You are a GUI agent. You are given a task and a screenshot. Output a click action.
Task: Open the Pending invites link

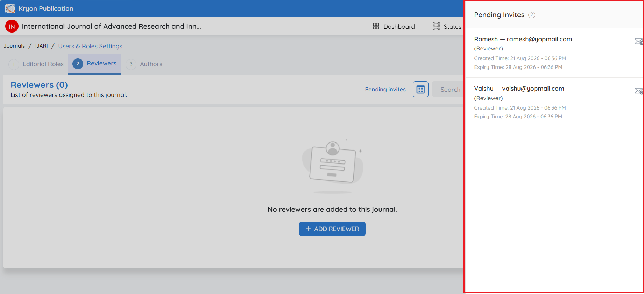point(385,89)
